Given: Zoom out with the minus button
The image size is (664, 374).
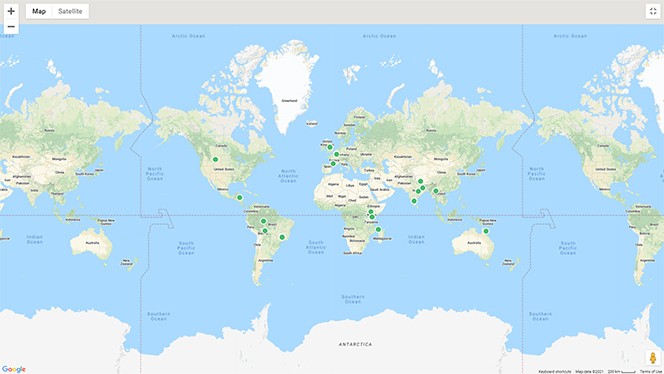Looking at the screenshot, I should (x=11, y=27).
